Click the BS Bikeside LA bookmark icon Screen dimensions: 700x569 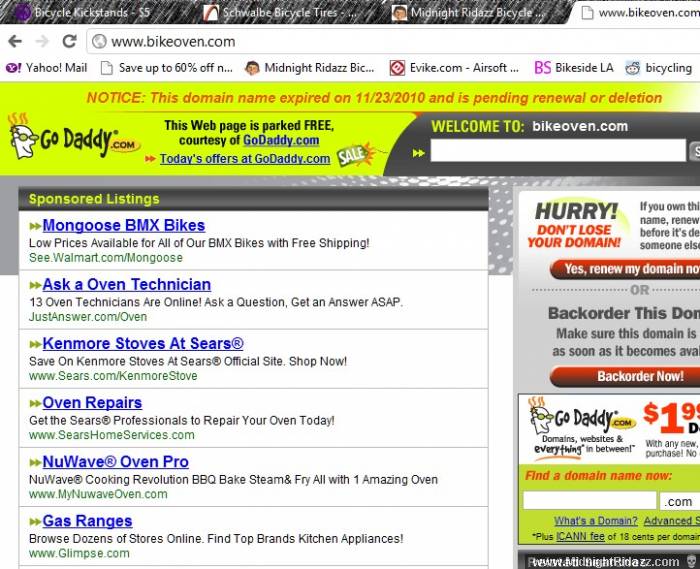[x=542, y=68]
